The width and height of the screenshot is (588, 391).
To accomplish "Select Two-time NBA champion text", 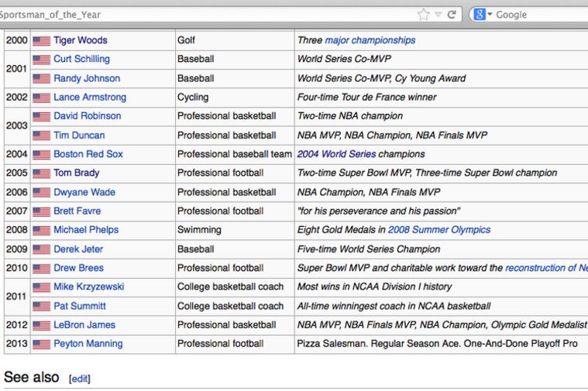I will 350,116.
